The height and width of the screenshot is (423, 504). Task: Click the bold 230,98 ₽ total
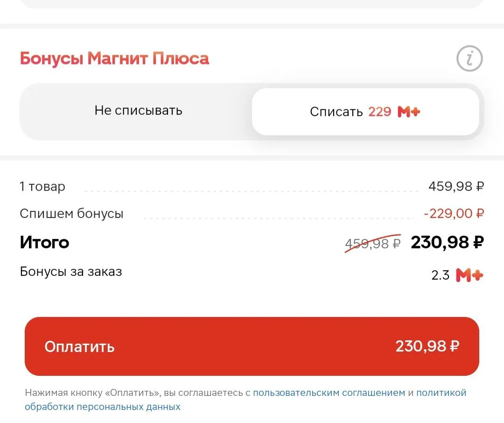coord(448,242)
